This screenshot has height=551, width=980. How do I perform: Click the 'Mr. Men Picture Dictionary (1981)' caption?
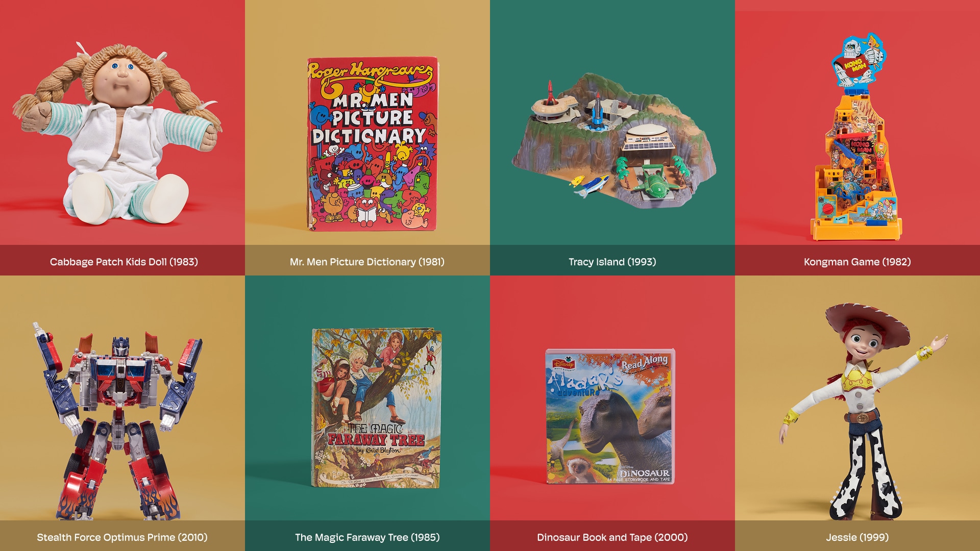point(367,262)
